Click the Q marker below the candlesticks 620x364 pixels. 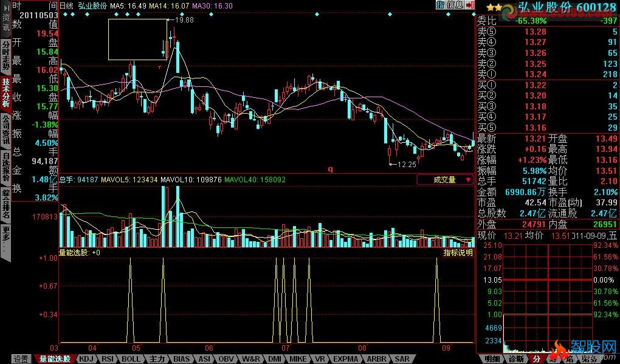pos(330,169)
